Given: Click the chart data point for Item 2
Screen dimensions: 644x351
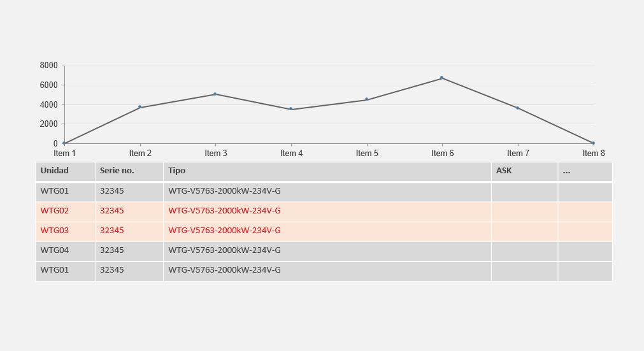Looking at the screenshot, I should tap(140, 107).
